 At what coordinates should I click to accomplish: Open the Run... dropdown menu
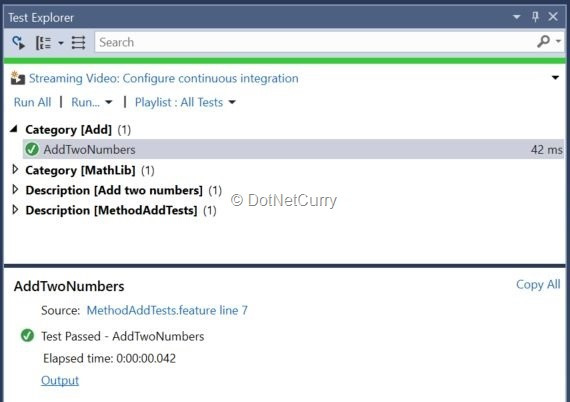pos(92,102)
